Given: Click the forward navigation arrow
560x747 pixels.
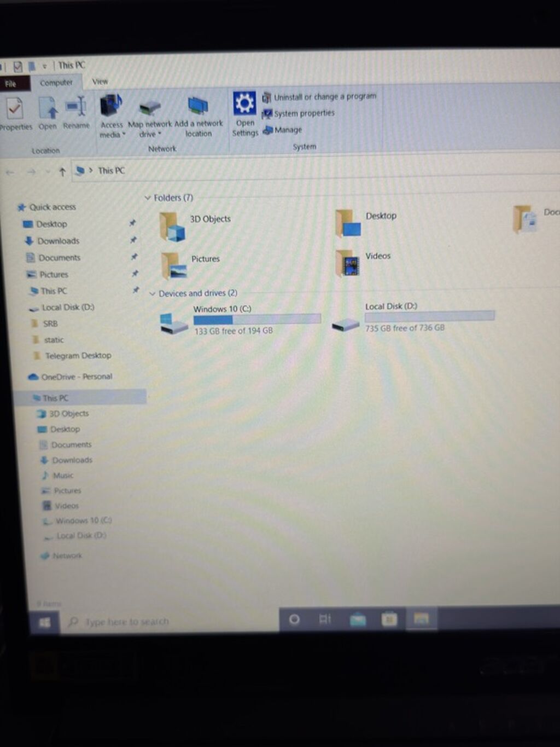Looking at the screenshot, I should click(x=31, y=172).
